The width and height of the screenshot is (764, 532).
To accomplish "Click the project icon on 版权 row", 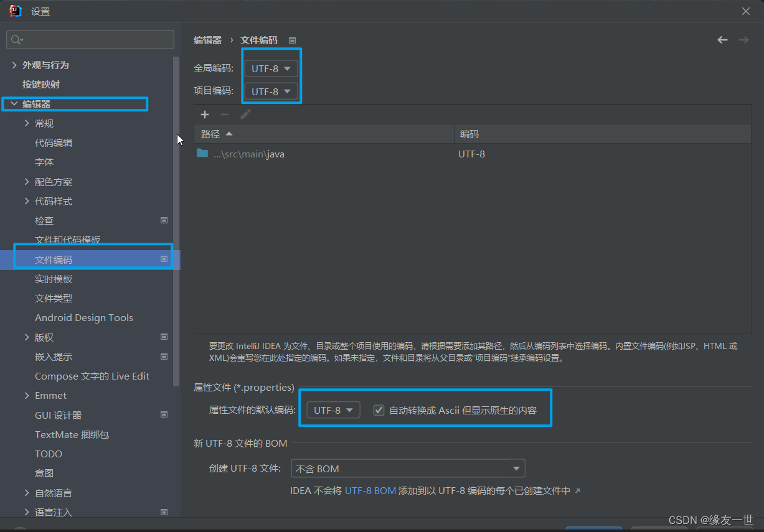I will coord(164,337).
